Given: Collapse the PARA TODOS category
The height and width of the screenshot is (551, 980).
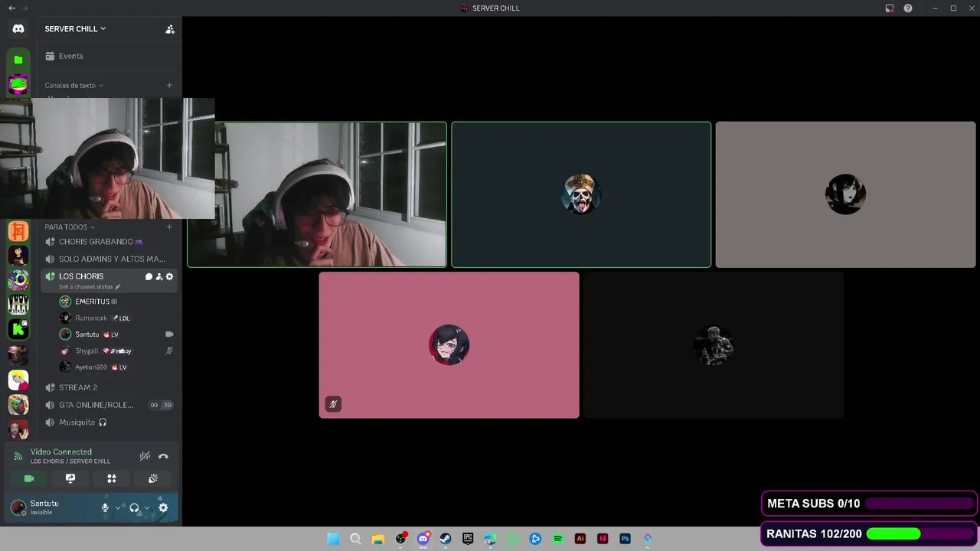Looking at the screenshot, I should point(69,227).
